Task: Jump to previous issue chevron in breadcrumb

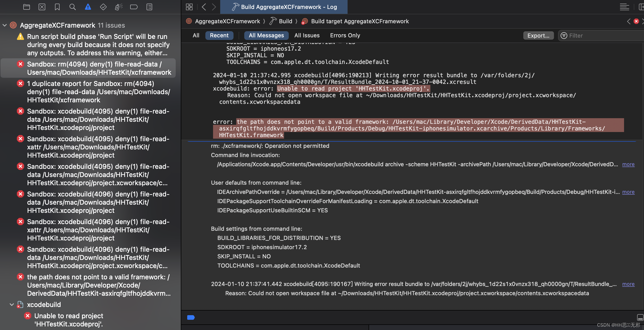Action: (628, 21)
